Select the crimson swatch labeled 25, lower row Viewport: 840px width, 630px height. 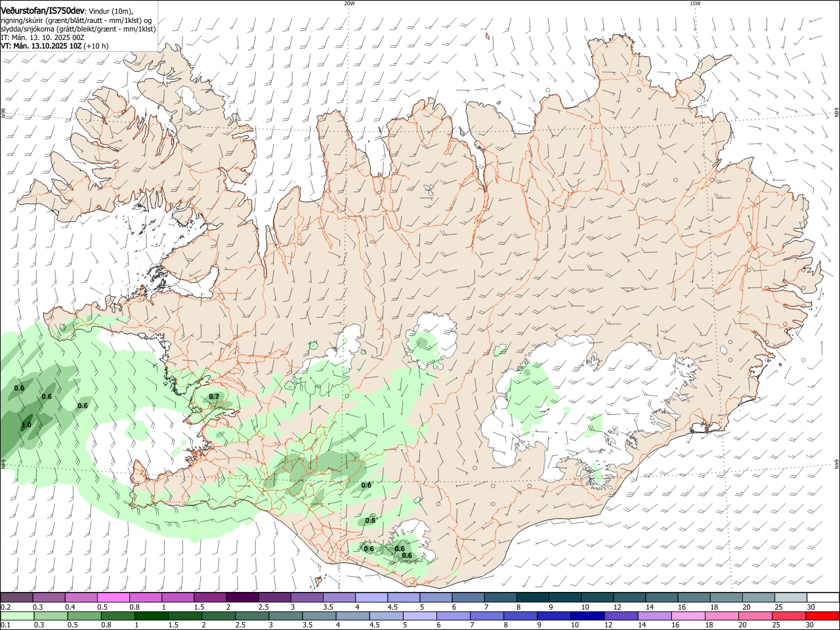[x=789, y=616]
